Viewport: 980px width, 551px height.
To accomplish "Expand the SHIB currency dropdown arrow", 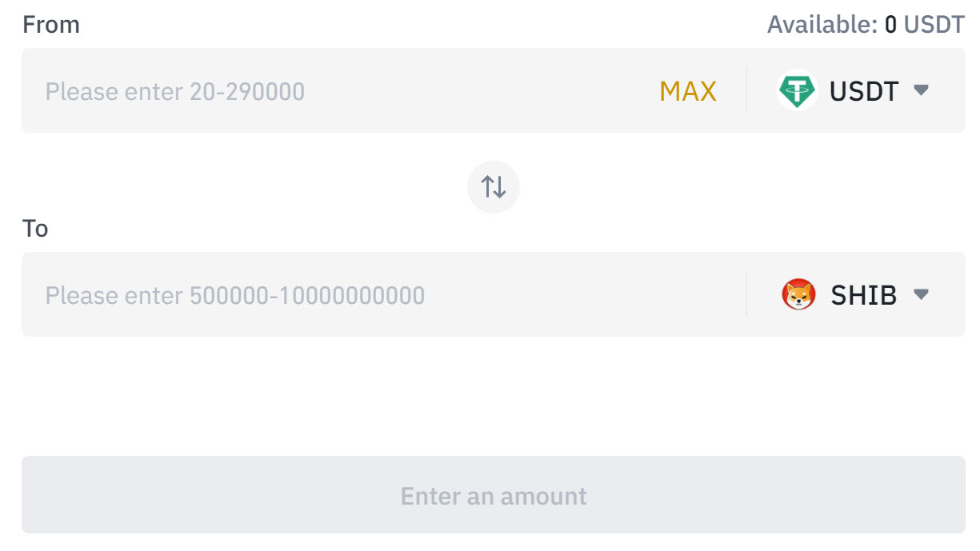I will (921, 295).
